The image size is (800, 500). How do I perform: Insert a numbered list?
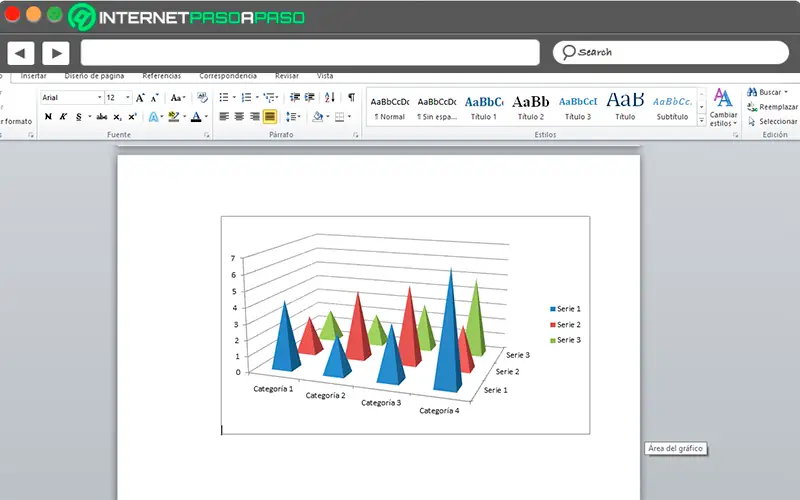click(246, 97)
